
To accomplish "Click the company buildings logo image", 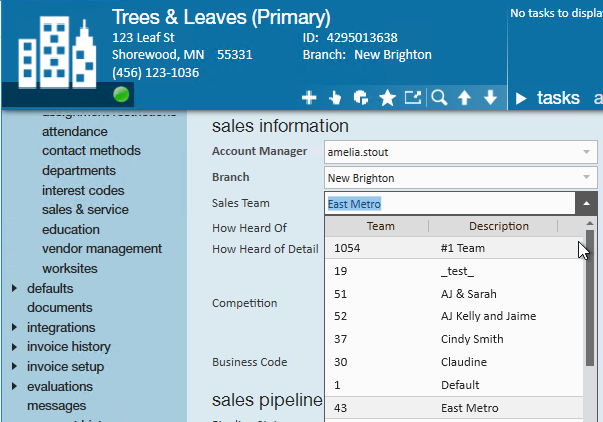I will coord(56,48).
